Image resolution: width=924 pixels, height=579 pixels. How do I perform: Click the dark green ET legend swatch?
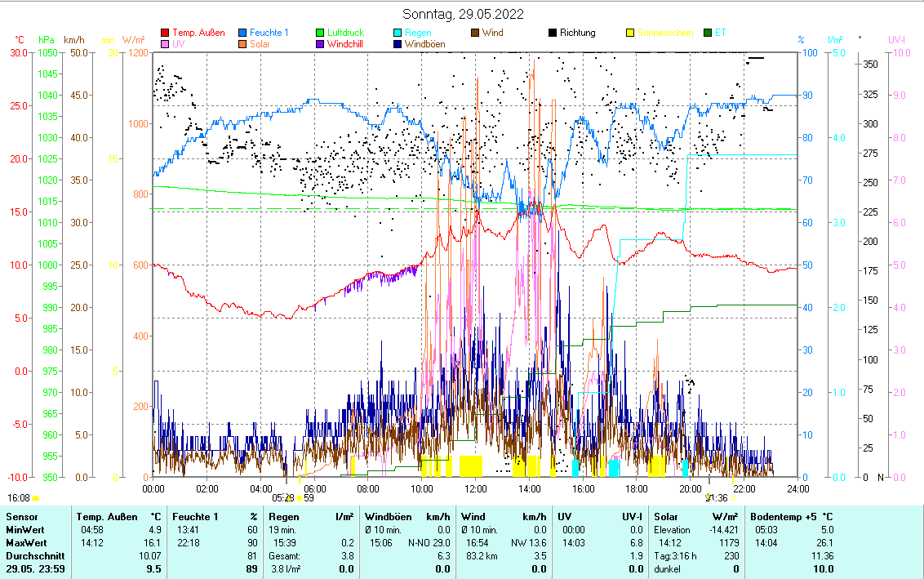point(708,33)
